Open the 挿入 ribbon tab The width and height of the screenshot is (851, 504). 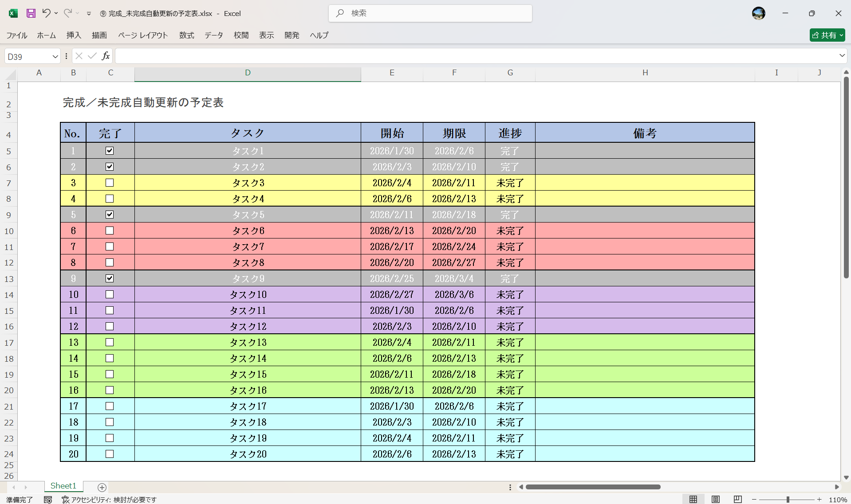coord(73,35)
